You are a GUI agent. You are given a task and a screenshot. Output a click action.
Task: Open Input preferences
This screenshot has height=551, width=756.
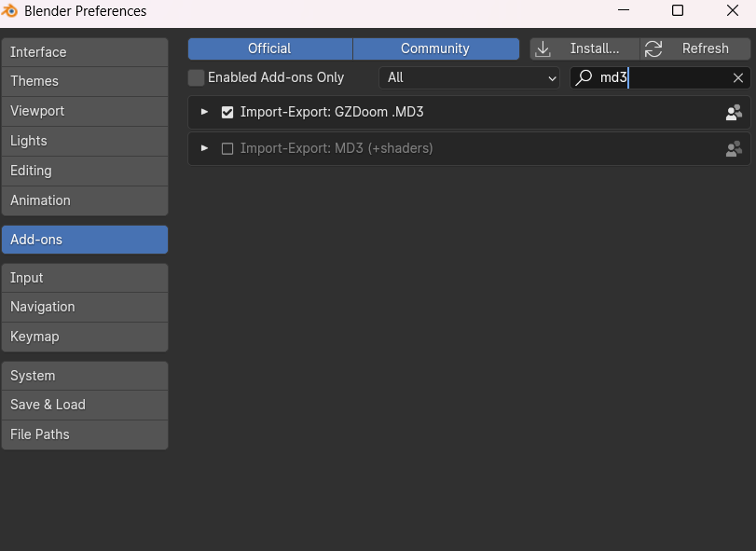pos(85,278)
